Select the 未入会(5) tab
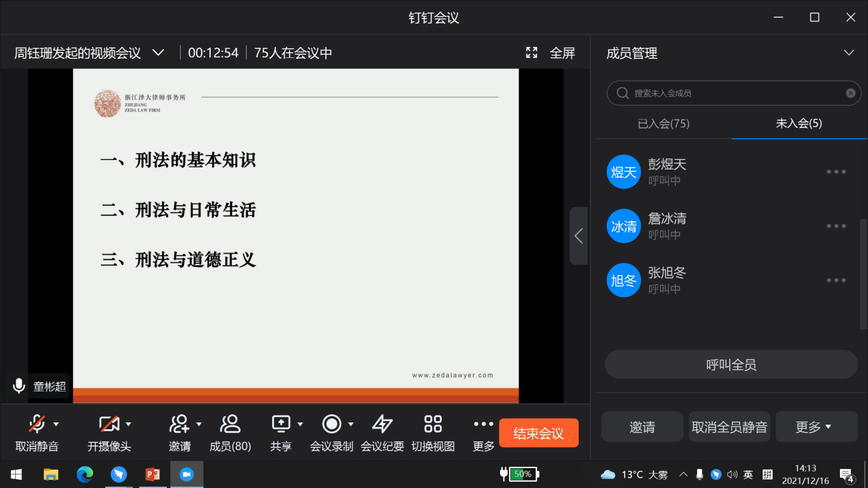 point(799,124)
